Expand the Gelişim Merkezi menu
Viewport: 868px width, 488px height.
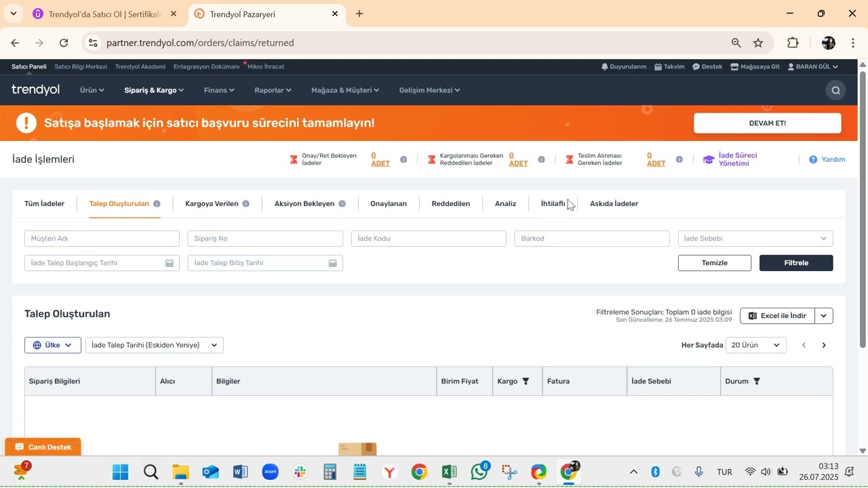[429, 90]
